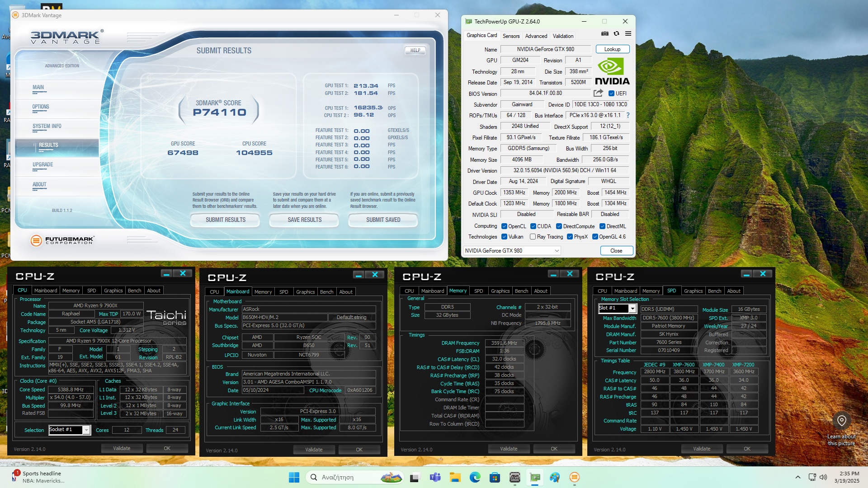Open the Slot #1 memory slot dropdown
Screen dimensions: 868x488
click(618, 308)
